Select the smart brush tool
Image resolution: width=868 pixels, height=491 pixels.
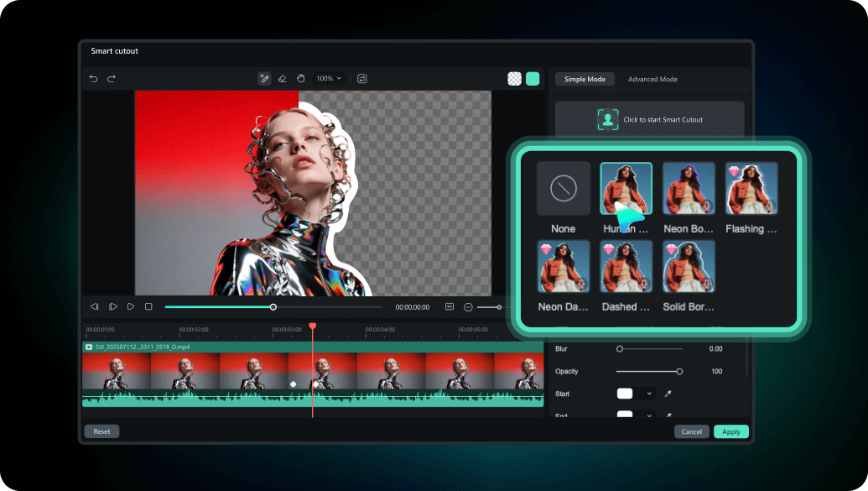[264, 79]
